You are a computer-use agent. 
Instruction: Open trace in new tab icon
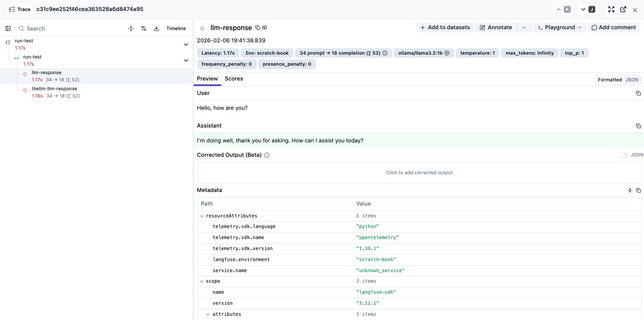[623, 9]
